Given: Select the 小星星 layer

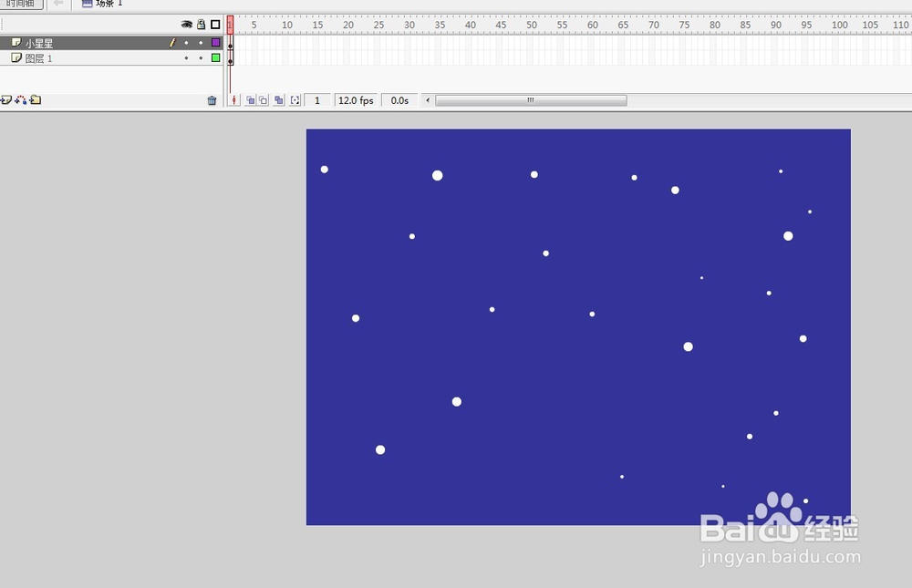Looking at the screenshot, I should [111, 43].
